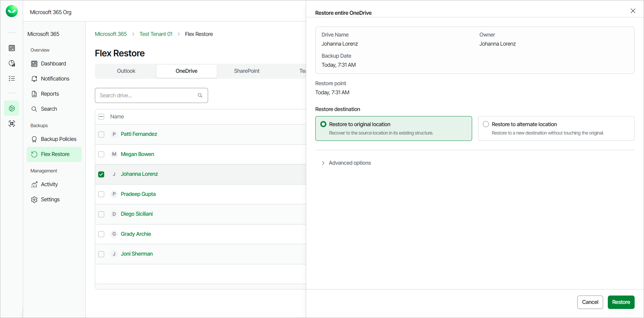
Task: Select Restore to alternate location radio
Action: coord(486,124)
